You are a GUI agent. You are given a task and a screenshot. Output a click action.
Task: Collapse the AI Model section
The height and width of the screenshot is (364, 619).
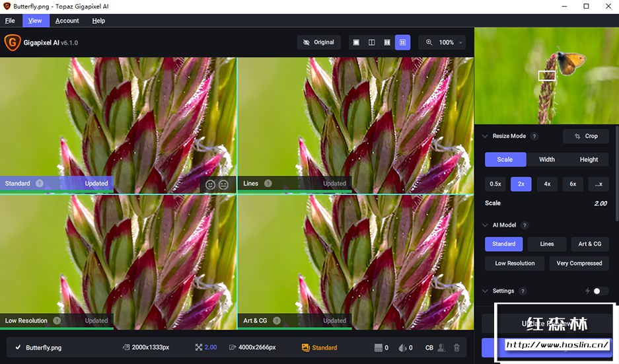[x=485, y=225]
